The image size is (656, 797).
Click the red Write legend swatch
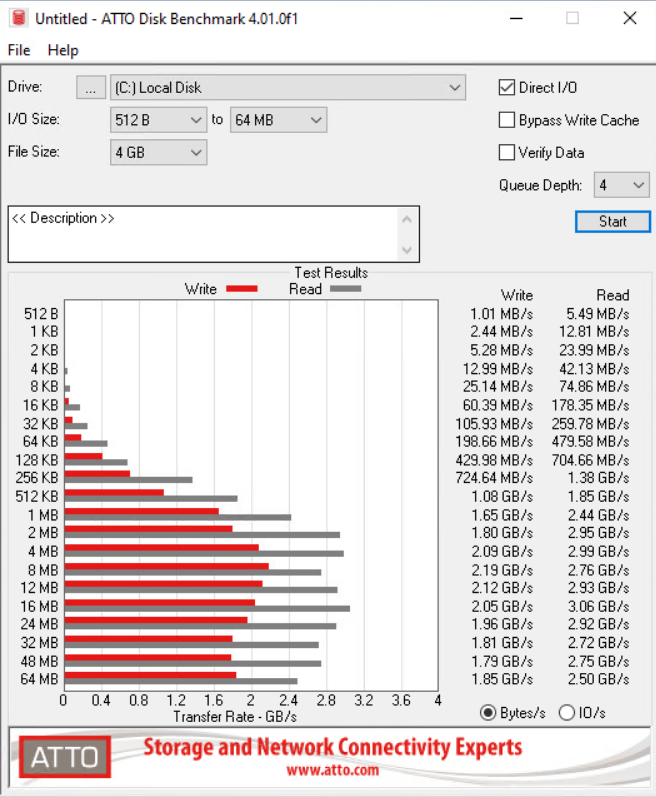241,289
